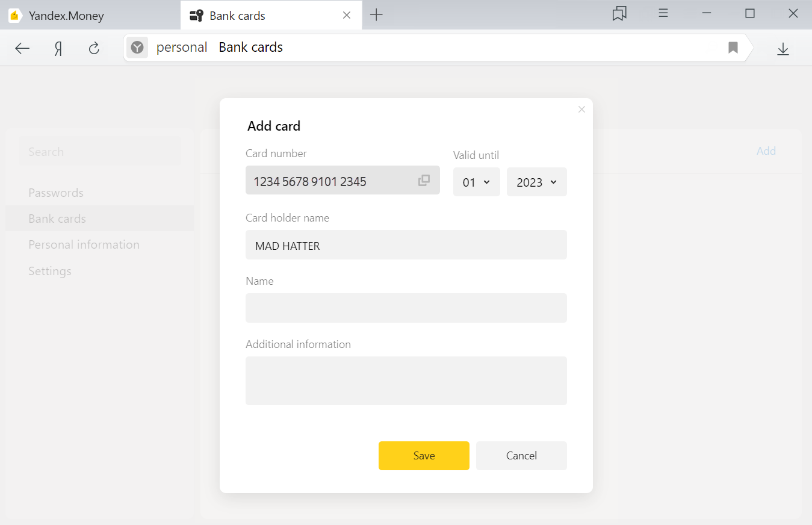This screenshot has height=525, width=812.
Task: Go back with the browser back arrow
Action: coord(22,48)
